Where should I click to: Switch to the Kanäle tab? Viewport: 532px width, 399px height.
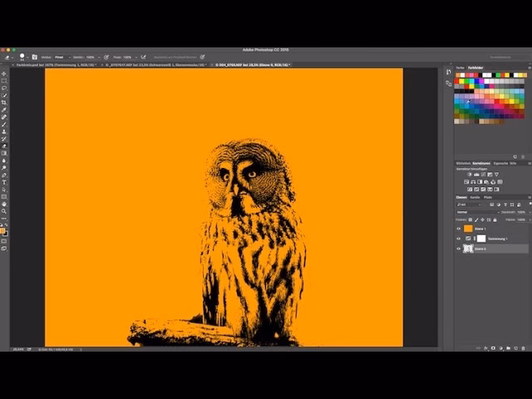[475, 197]
